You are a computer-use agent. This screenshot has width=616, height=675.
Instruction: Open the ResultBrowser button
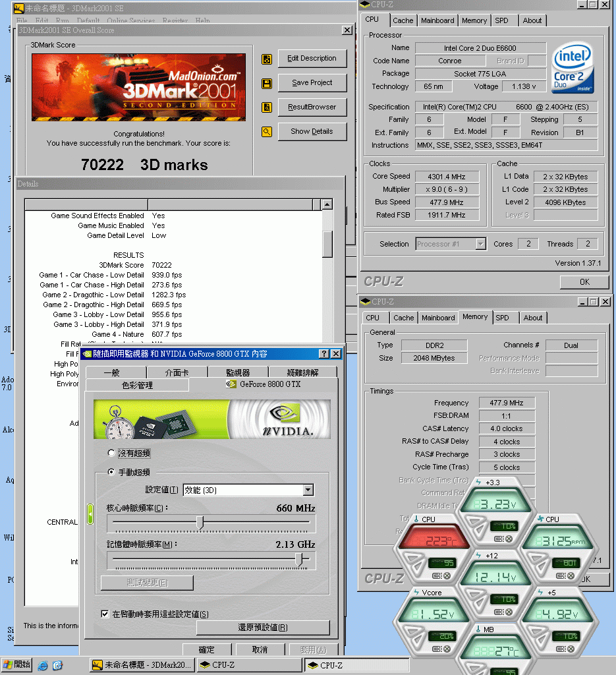[312, 107]
